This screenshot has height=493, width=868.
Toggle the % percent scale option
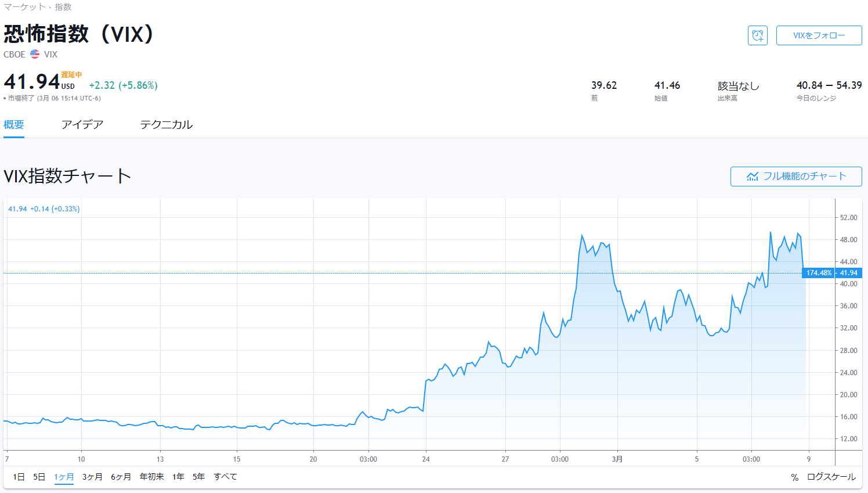pos(794,477)
